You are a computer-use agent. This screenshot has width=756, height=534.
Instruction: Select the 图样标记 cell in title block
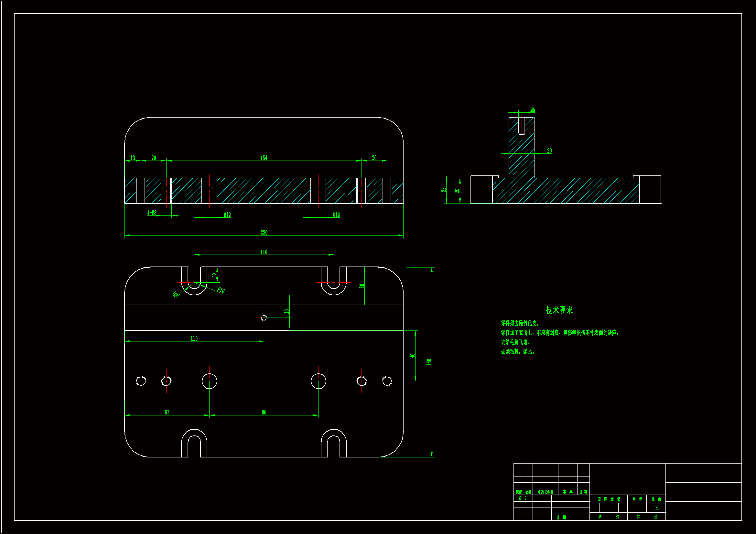(609, 499)
